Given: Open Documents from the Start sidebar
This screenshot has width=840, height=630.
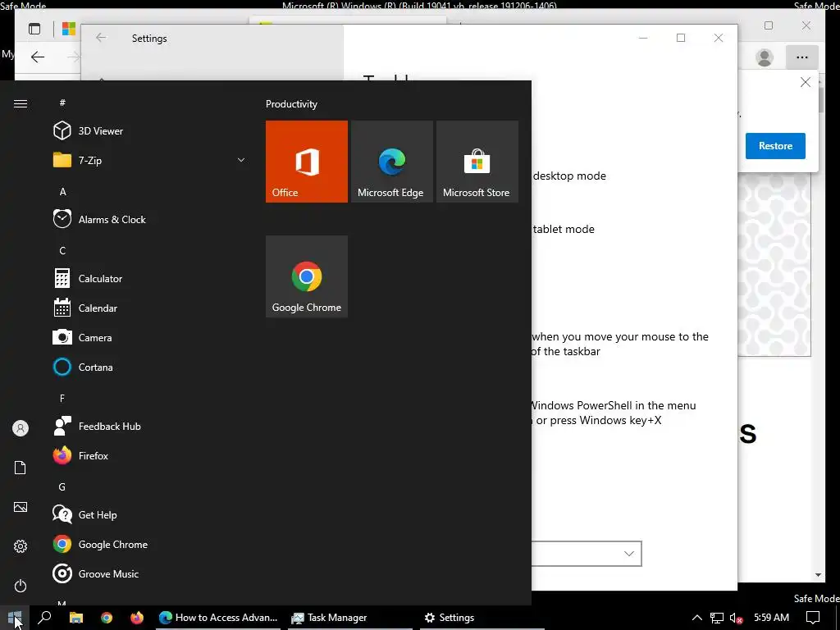Looking at the screenshot, I should click(21, 468).
